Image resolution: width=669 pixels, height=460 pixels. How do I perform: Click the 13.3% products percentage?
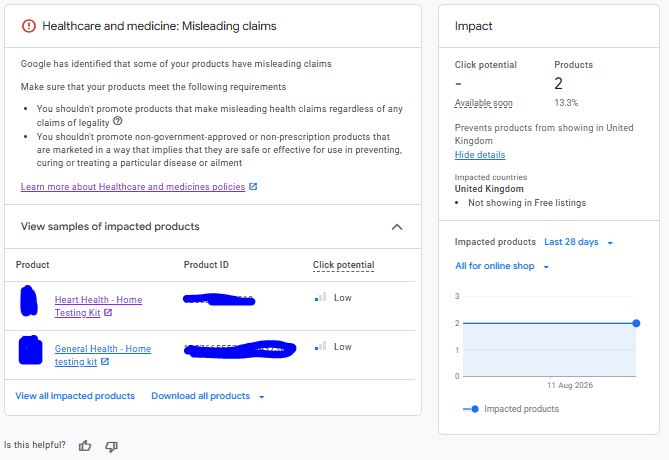coord(566,102)
